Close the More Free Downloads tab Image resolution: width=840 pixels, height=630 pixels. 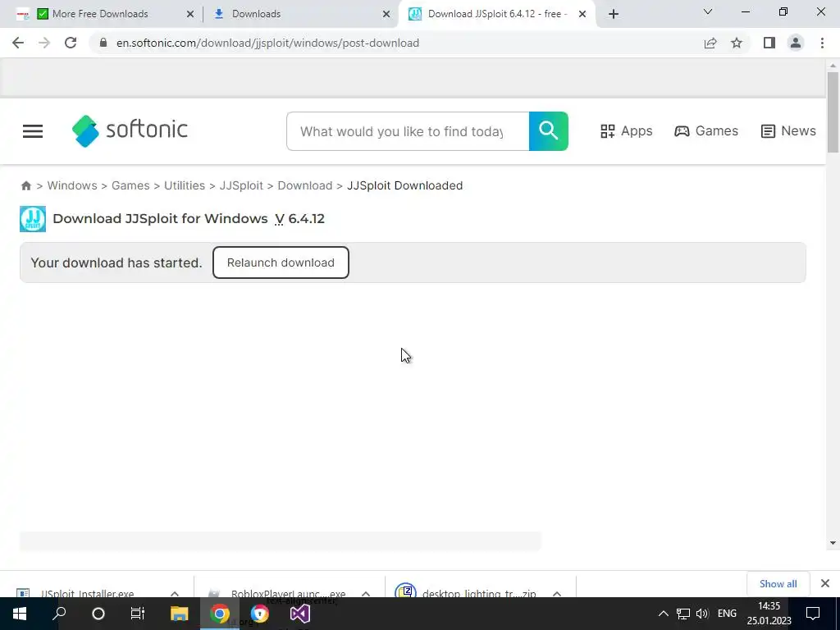(190, 14)
